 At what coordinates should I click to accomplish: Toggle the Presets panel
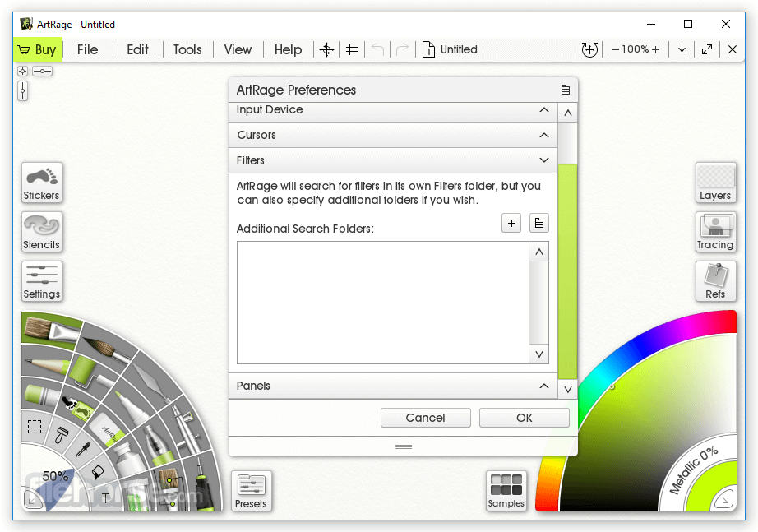tap(251, 491)
